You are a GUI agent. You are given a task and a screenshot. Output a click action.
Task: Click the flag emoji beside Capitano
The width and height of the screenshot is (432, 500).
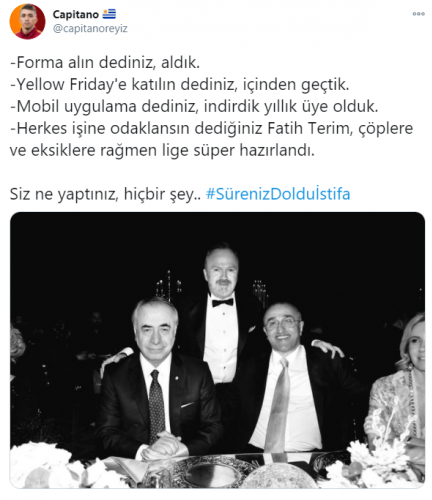[x=109, y=14]
